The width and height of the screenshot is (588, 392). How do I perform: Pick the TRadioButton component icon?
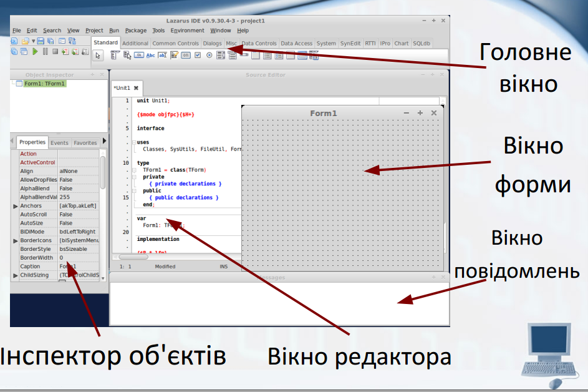coord(210,55)
